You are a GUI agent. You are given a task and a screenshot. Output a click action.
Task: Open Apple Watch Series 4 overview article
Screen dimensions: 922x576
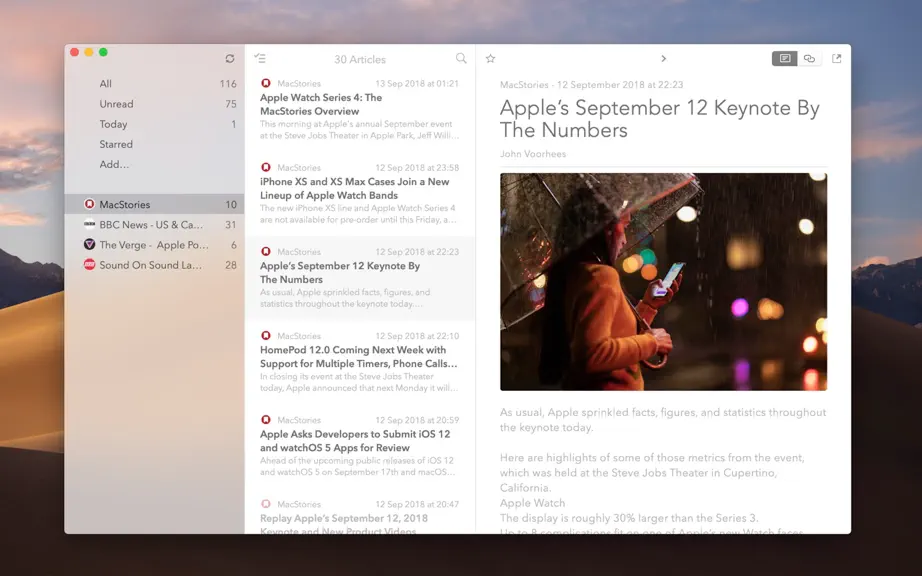pyautogui.click(x=360, y=110)
